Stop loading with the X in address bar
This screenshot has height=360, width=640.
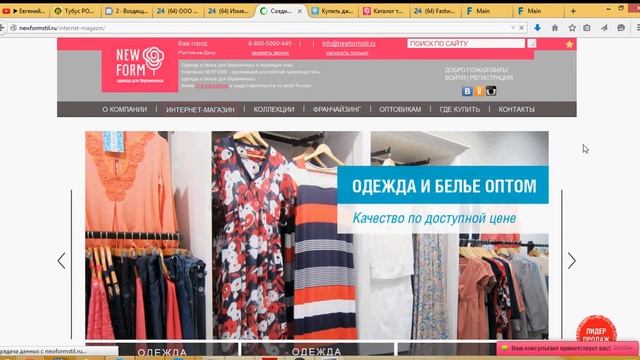coord(522,28)
